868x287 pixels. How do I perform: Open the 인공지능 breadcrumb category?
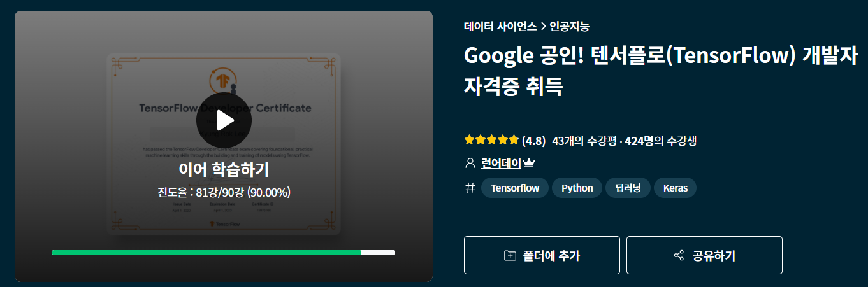coord(569,26)
